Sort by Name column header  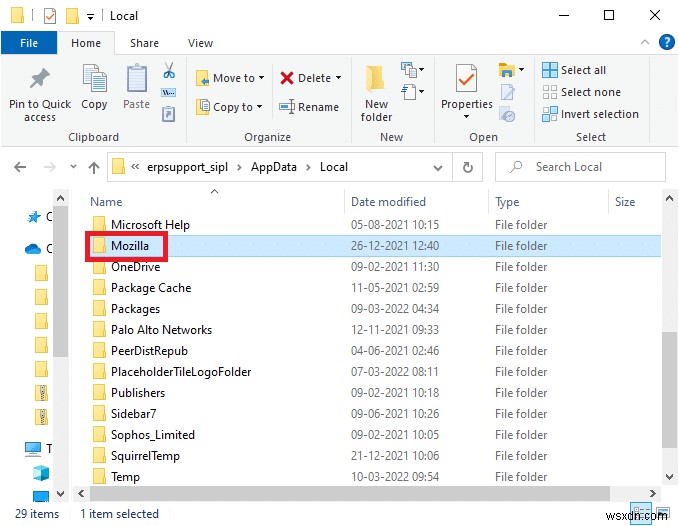[214, 202]
